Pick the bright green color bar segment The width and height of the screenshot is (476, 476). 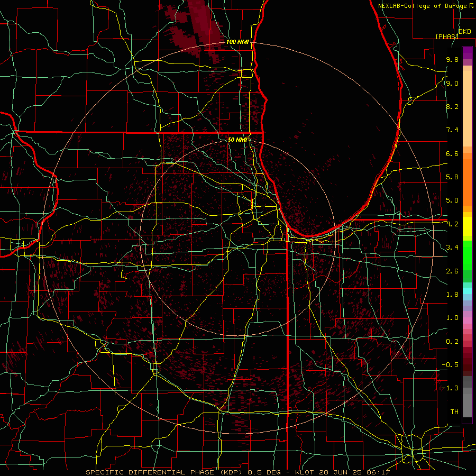[x=467, y=255]
